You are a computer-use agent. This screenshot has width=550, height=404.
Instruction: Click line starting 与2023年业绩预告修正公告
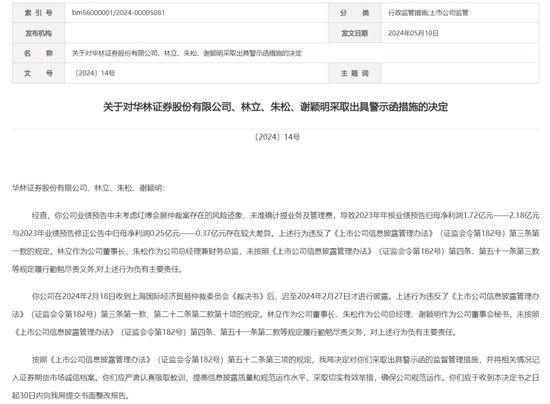click(275, 233)
